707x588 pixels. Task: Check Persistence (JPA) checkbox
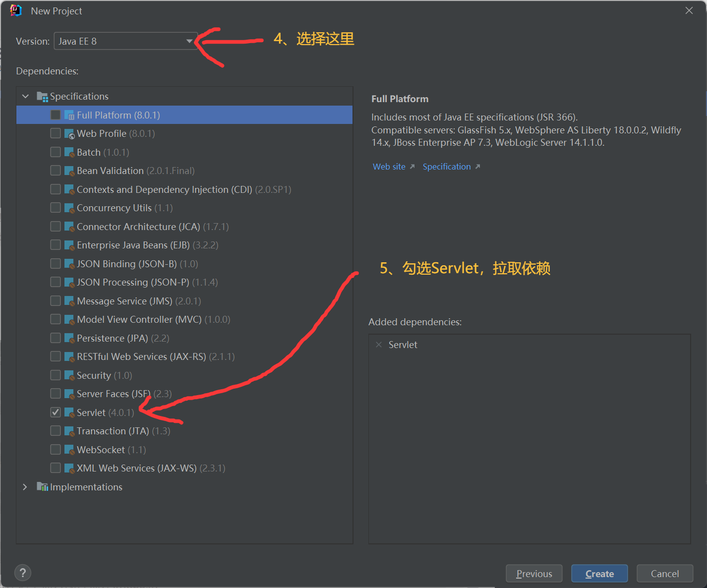(56, 338)
